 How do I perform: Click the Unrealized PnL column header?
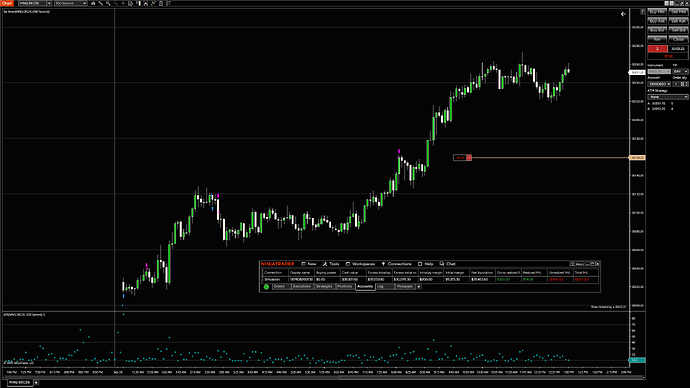(560, 273)
